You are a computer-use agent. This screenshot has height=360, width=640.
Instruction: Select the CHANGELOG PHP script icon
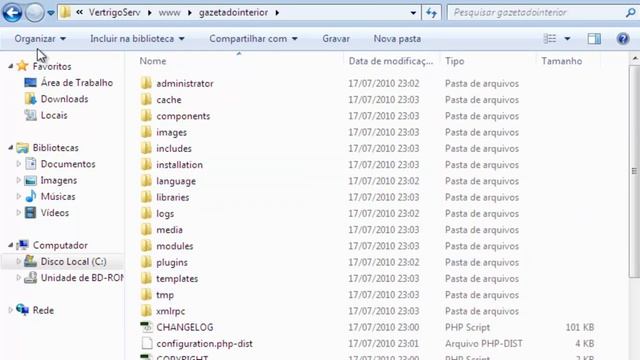[146, 327]
